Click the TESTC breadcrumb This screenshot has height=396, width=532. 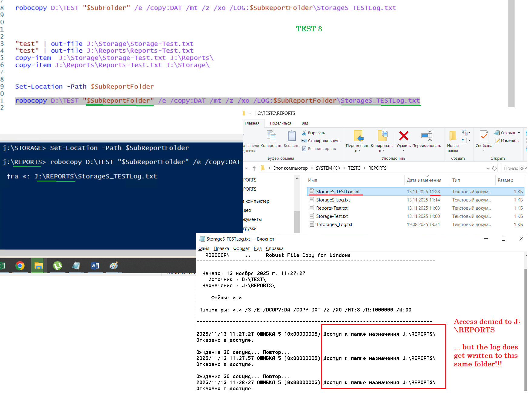click(354, 168)
